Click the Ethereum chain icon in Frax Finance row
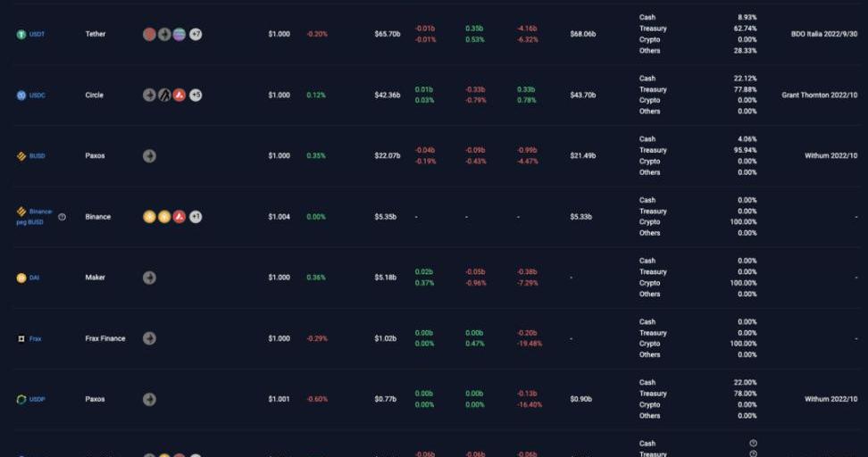868x457 pixels. (149, 339)
